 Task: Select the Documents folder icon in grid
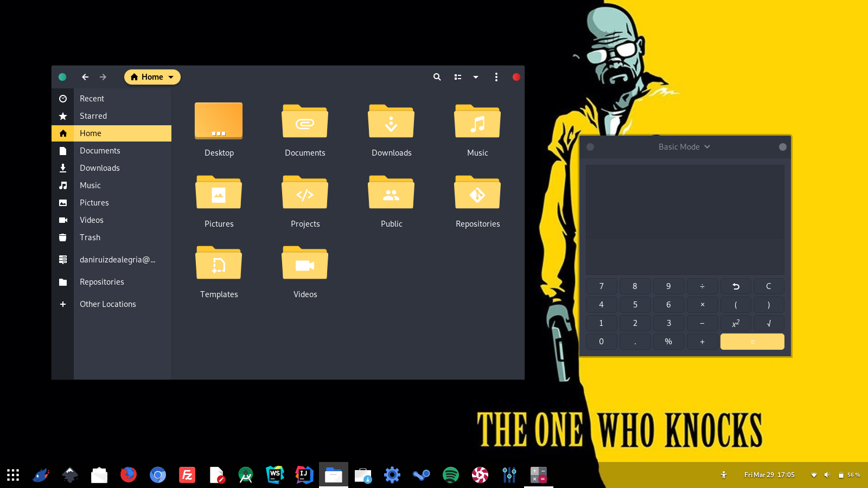pos(305,121)
